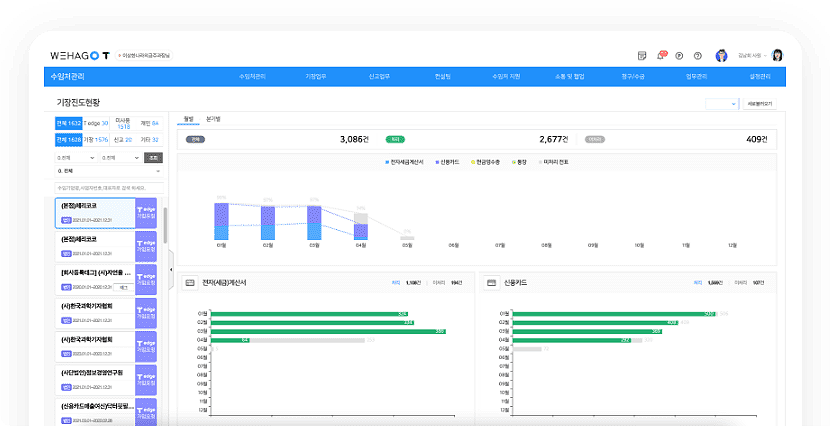This screenshot has width=830, height=426.
Task: Select the 기타 32 filter
Action: point(150,140)
